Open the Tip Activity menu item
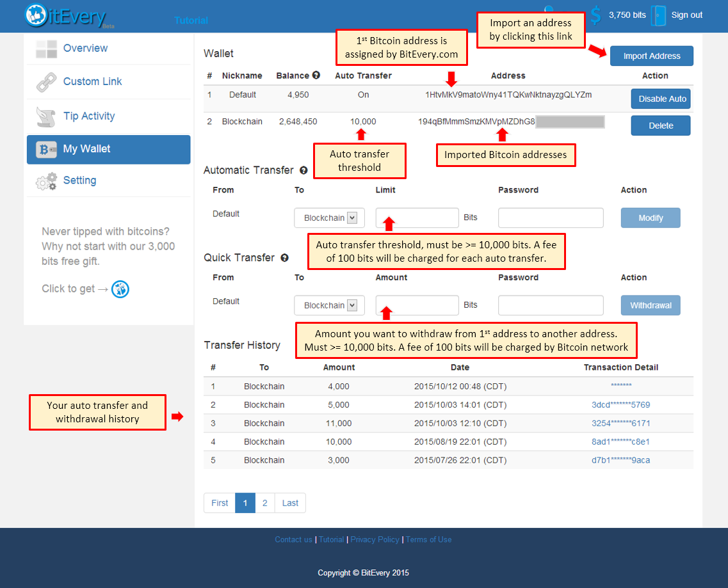Screen dimensions: 728x588 [89, 116]
